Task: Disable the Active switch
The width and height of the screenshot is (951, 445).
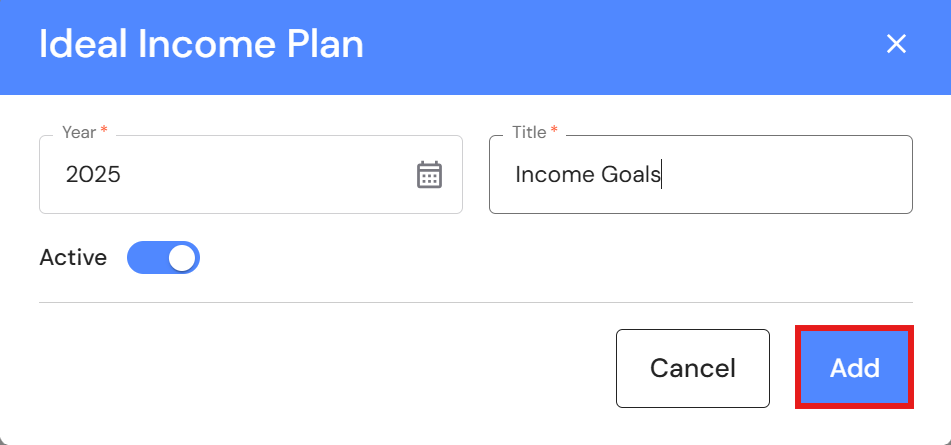Action: click(164, 258)
